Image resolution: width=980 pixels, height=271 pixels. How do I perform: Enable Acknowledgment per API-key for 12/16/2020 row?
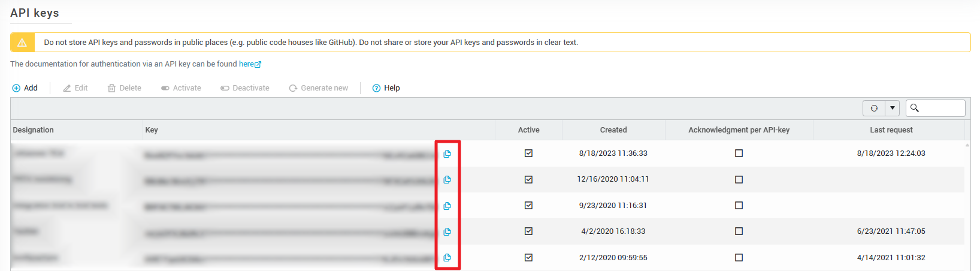pyautogui.click(x=739, y=179)
